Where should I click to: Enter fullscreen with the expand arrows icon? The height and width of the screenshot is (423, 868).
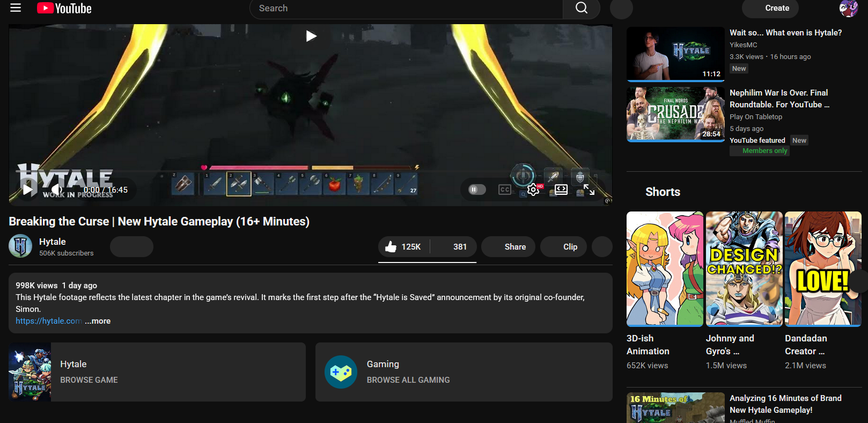[589, 189]
